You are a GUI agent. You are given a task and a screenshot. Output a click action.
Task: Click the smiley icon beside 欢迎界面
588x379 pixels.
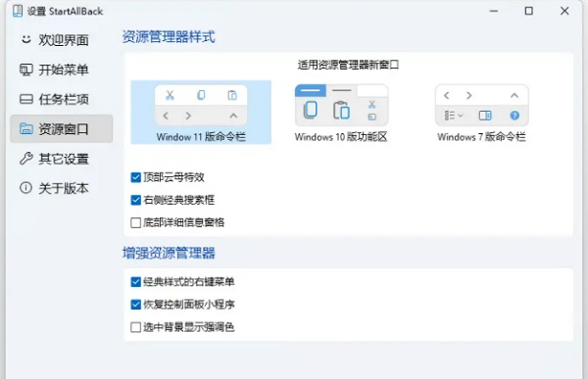click(x=25, y=39)
